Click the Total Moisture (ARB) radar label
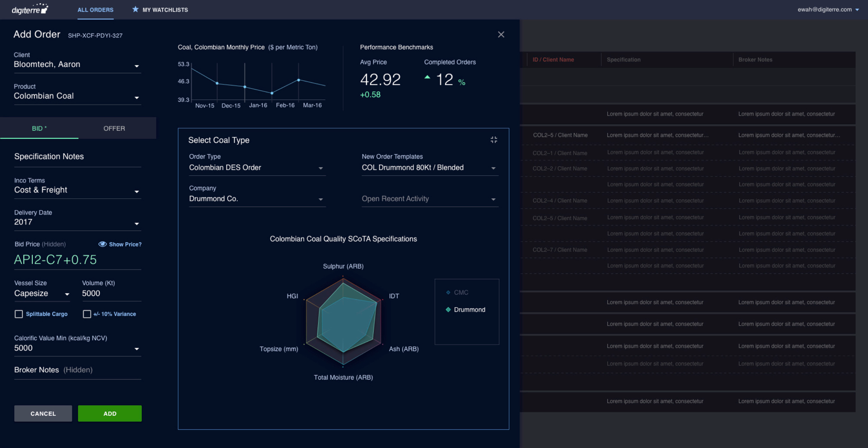The height and width of the screenshot is (448, 868). (x=343, y=378)
